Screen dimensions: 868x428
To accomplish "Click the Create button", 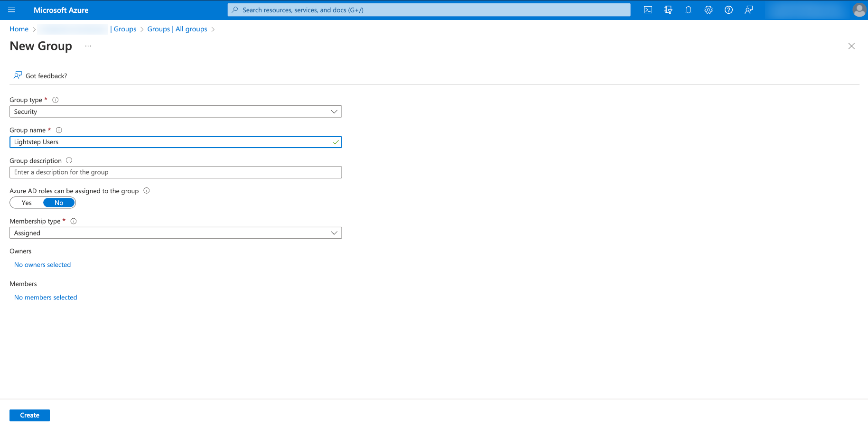I will tap(29, 415).
